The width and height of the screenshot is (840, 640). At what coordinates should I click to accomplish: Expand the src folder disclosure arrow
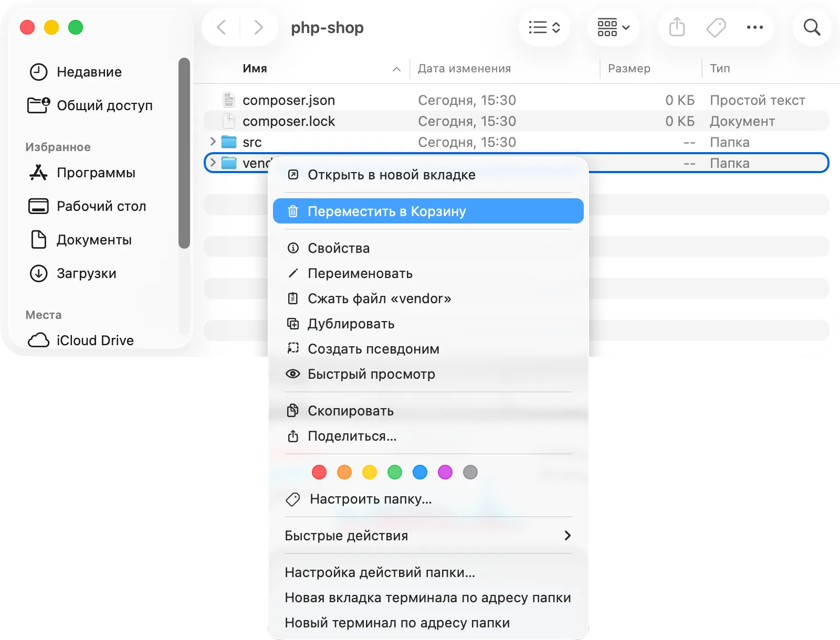click(x=213, y=142)
